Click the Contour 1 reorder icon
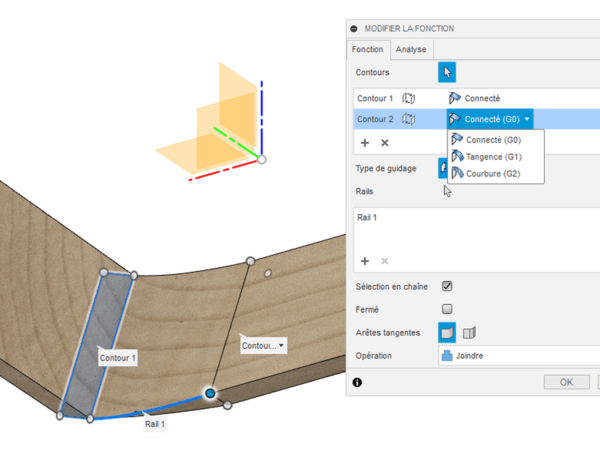The height and width of the screenshot is (450, 600). click(409, 98)
